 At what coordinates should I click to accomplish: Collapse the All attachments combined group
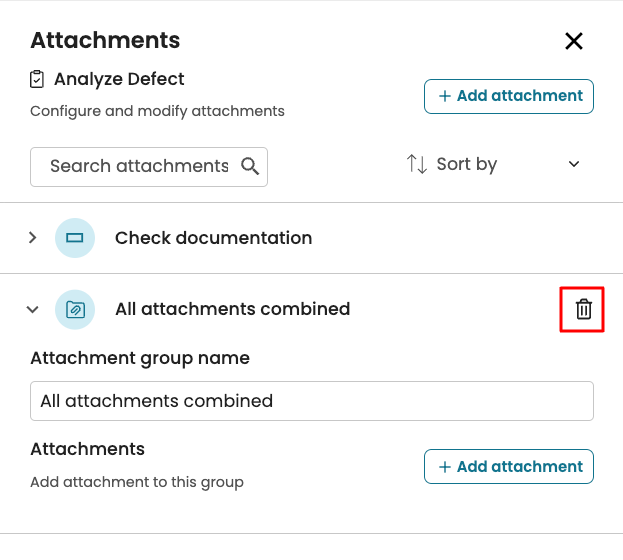33,310
